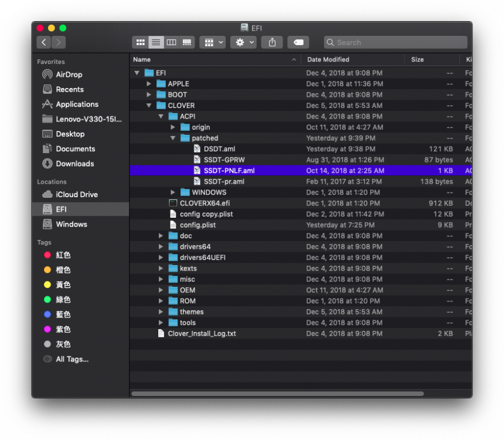Expand the drivers64 folder

[161, 247]
